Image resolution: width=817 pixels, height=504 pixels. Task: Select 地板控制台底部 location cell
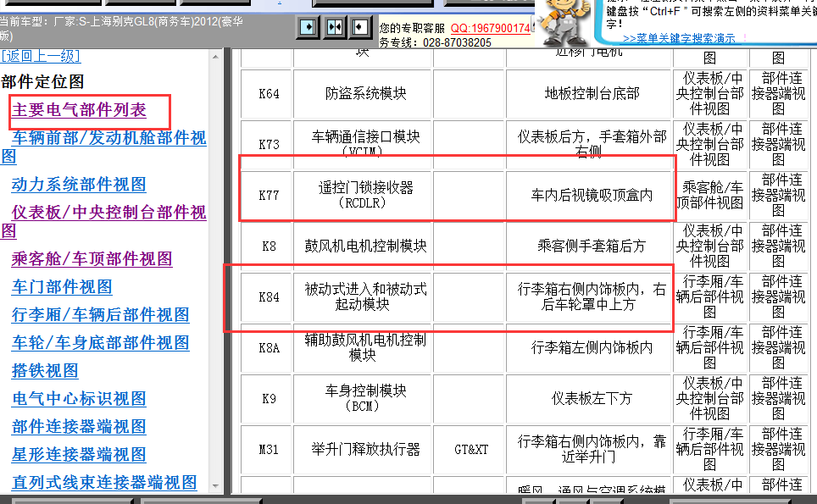coord(589,94)
